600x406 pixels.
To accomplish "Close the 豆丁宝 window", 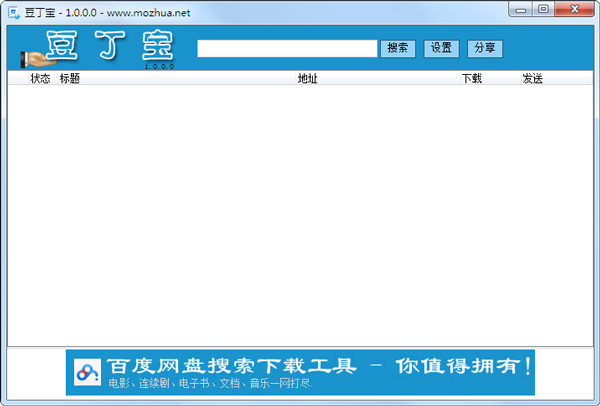I will pyautogui.click(x=574, y=10).
